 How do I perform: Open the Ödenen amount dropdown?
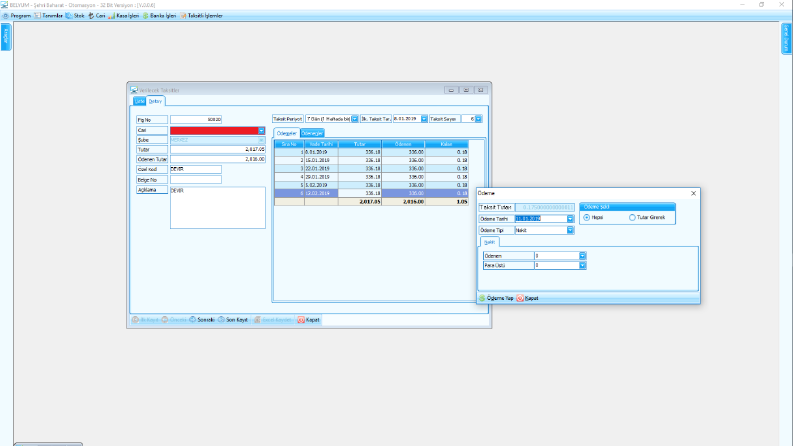[x=582, y=256]
